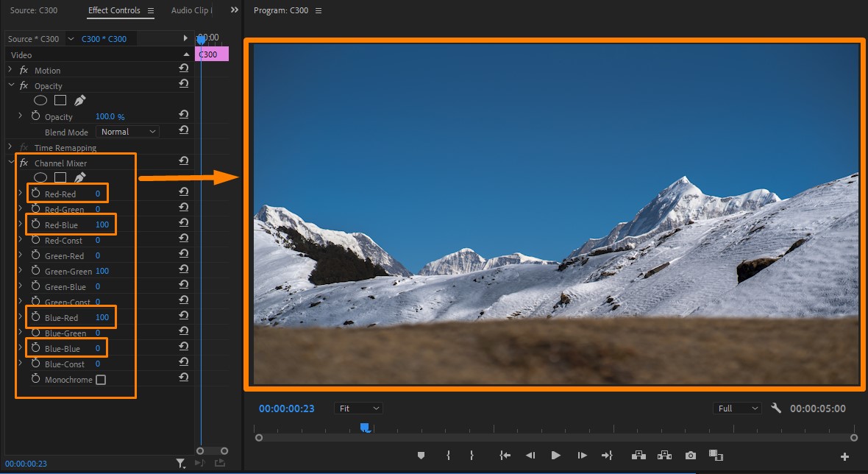Create an ellipse mask on Opacity
Image resolution: width=868 pixels, height=474 pixels.
pyautogui.click(x=40, y=101)
